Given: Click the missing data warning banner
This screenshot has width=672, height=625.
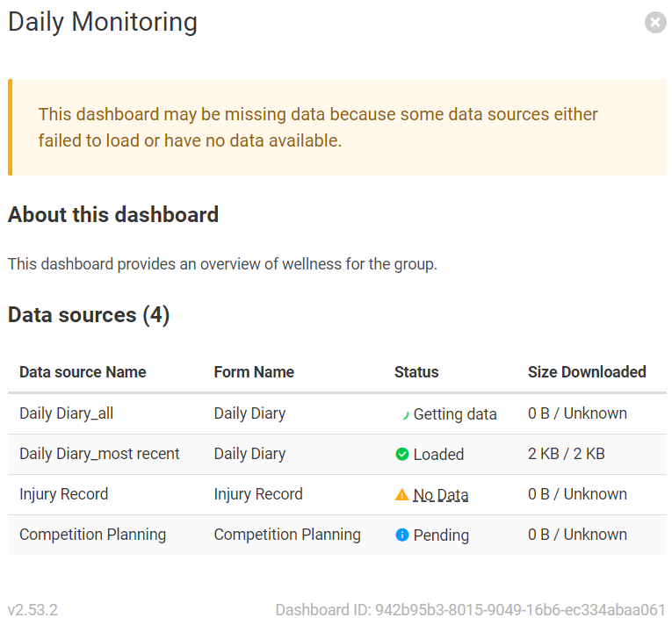Looking at the screenshot, I should tap(336, 127).
